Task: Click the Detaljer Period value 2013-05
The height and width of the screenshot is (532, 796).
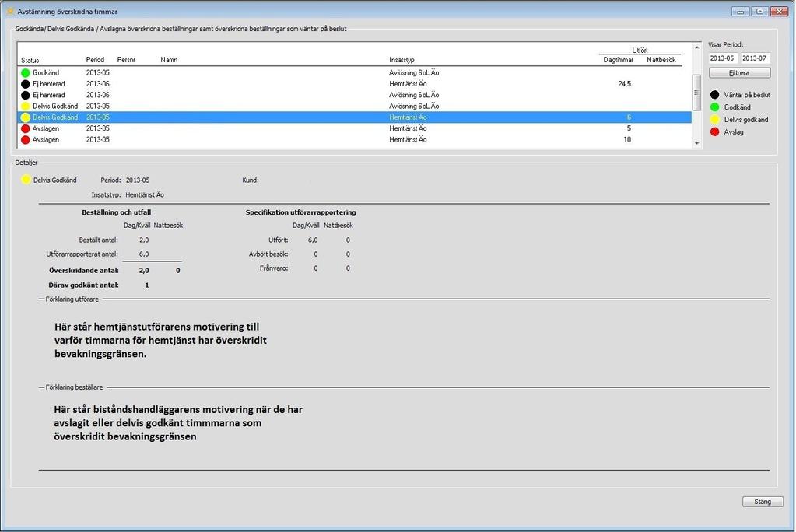Action: point(138,180)
